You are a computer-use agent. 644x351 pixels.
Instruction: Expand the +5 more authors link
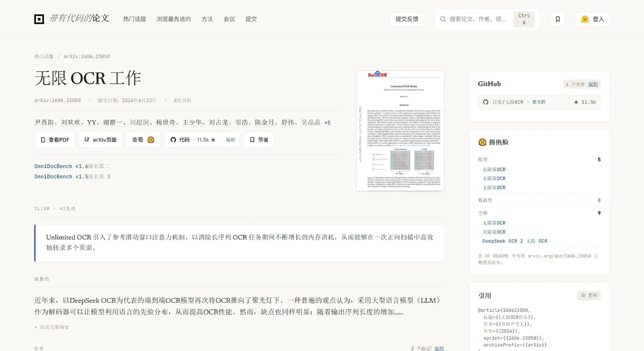327,123
